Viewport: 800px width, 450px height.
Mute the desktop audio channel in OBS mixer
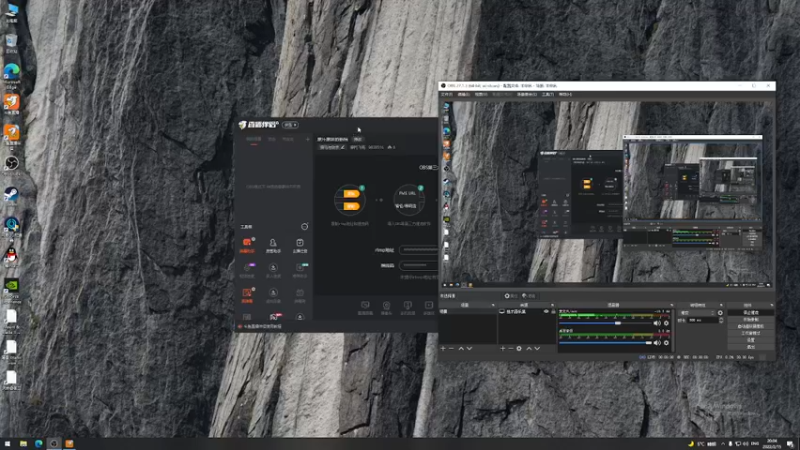pos(657,342)
